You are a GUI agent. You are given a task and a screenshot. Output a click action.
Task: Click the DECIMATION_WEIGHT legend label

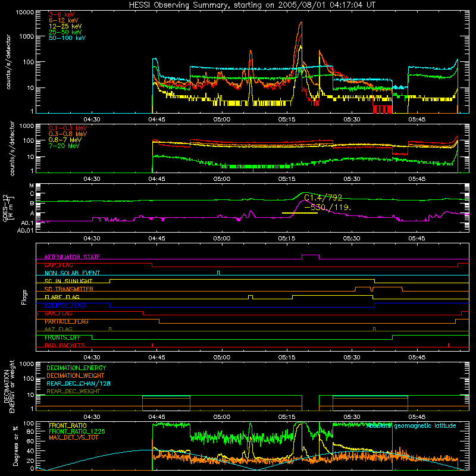[x=76, y=375]
